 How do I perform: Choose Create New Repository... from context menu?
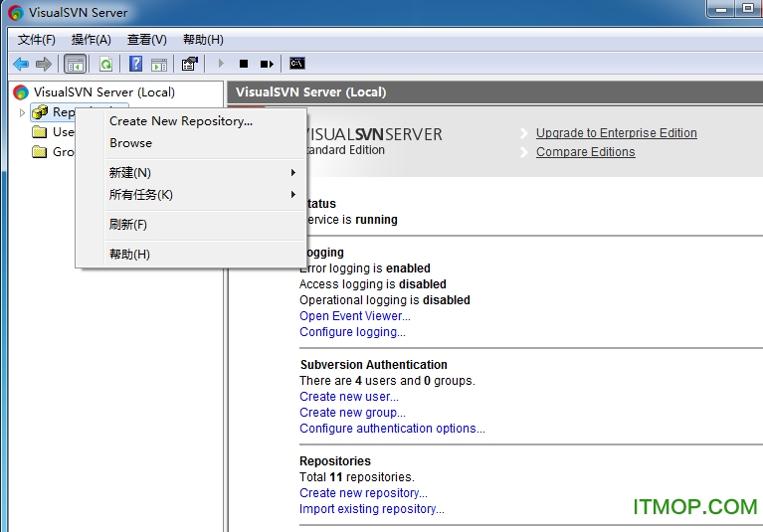click(181, 121)
